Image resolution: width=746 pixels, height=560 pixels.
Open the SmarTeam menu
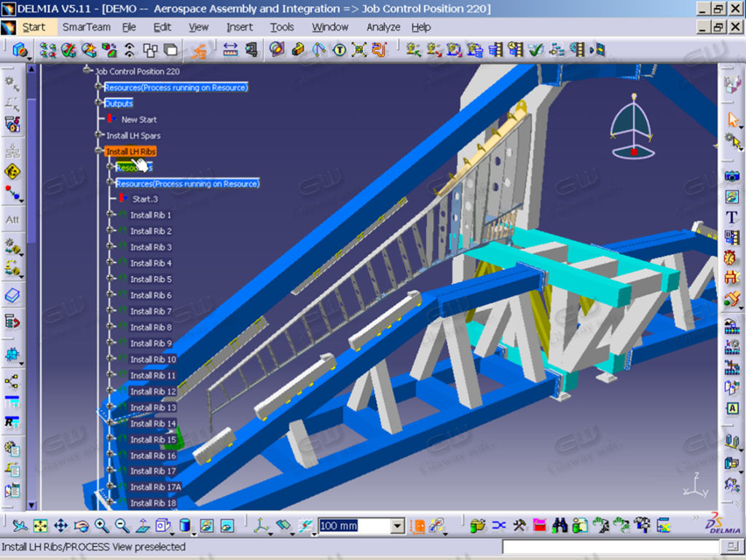pyautogui.click(x=87, y=27)
